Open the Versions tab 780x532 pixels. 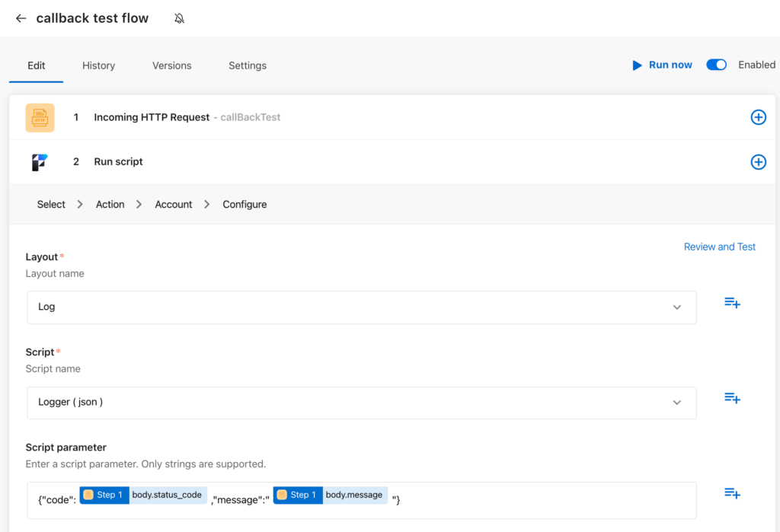[x=171, y=65]
